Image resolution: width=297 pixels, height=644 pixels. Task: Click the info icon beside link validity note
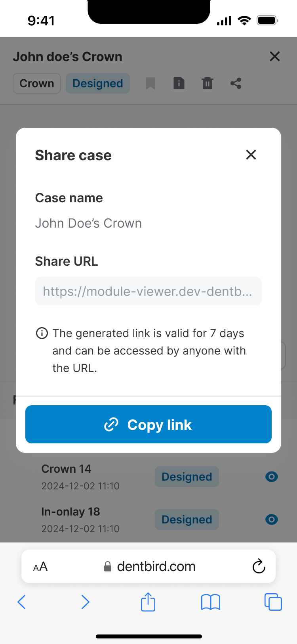pyautogui.click(x=42, y=333)
